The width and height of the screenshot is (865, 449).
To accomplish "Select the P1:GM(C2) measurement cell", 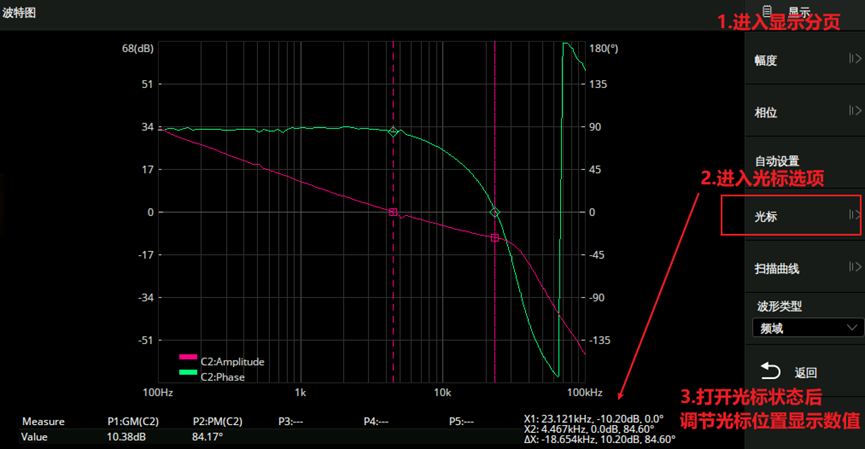I will coord(132,422).
